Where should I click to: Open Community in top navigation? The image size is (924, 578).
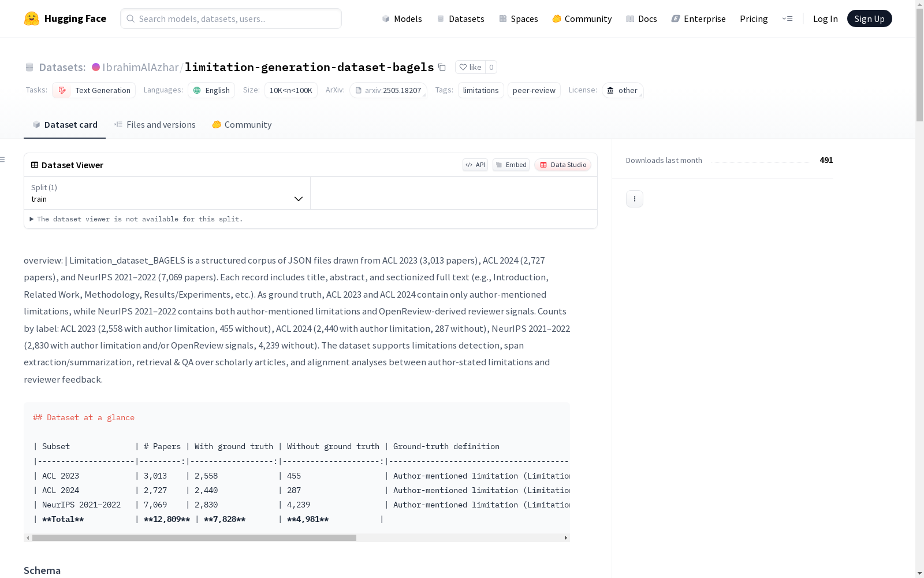(x=582, y=18)
